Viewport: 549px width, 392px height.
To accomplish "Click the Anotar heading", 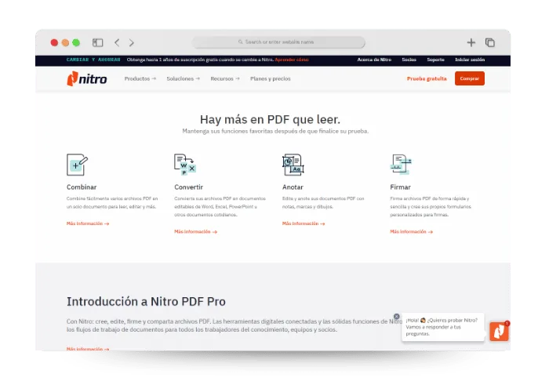I will pos(293,187).
